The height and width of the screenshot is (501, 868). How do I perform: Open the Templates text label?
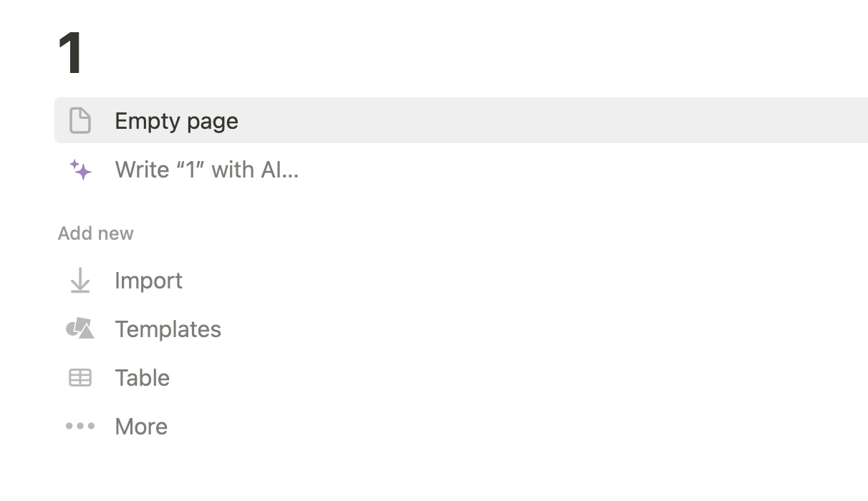coord(168,329)
